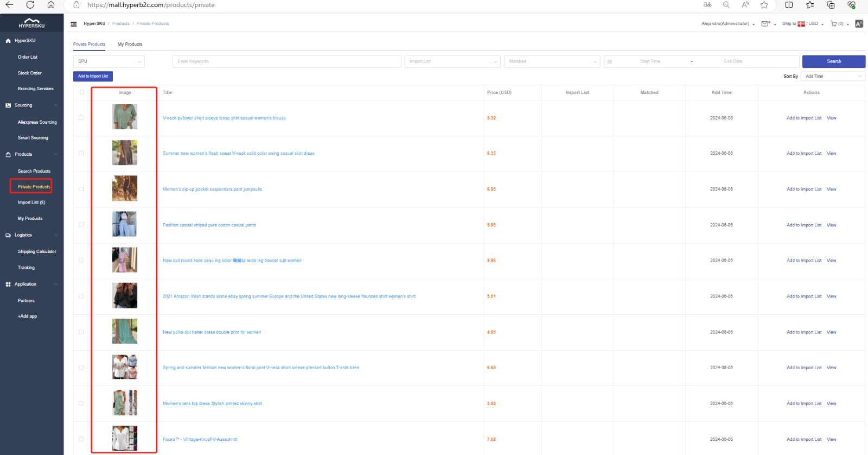
Task: Go to Search Products in sidebar
Action: tap(34, 171)
